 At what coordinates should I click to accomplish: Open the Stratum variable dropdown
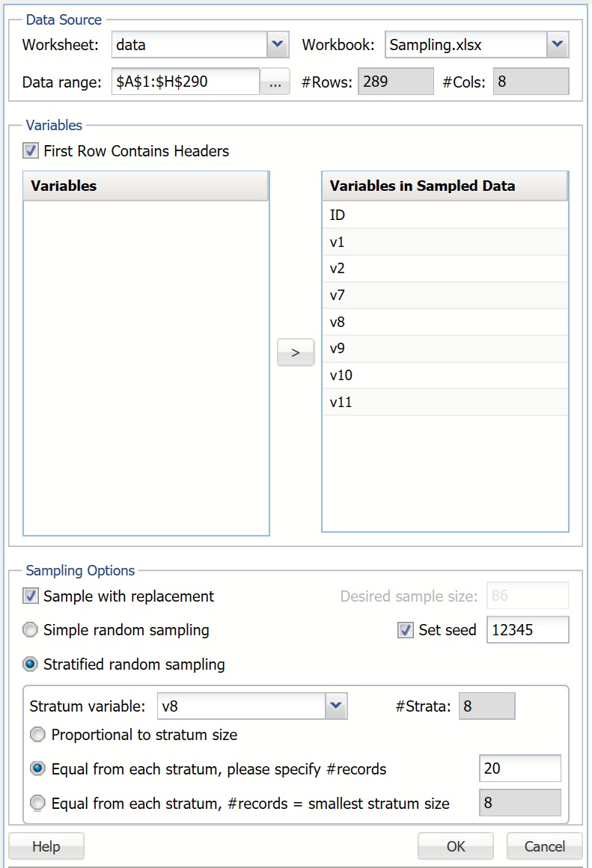(336, 705)
